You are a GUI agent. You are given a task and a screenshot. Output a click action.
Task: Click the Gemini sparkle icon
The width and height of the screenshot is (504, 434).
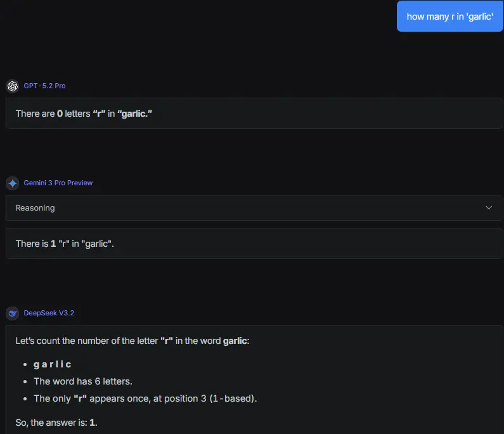point(12,183)
